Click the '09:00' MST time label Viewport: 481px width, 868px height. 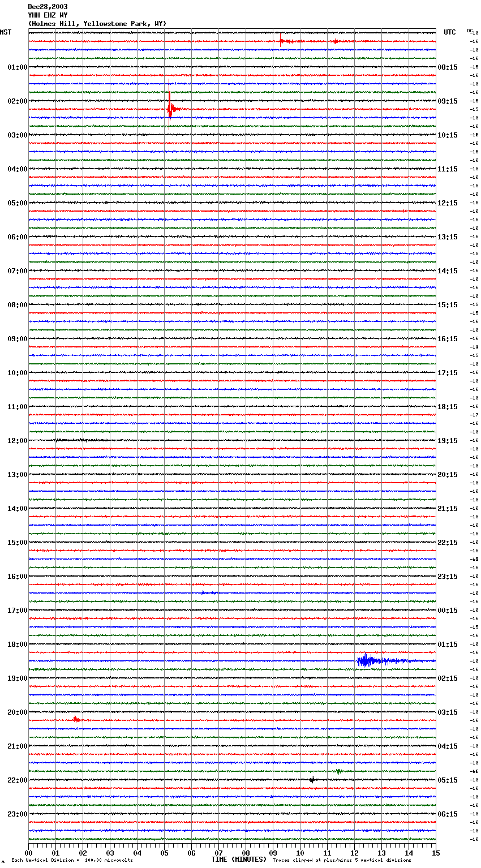tap(18, 339)
